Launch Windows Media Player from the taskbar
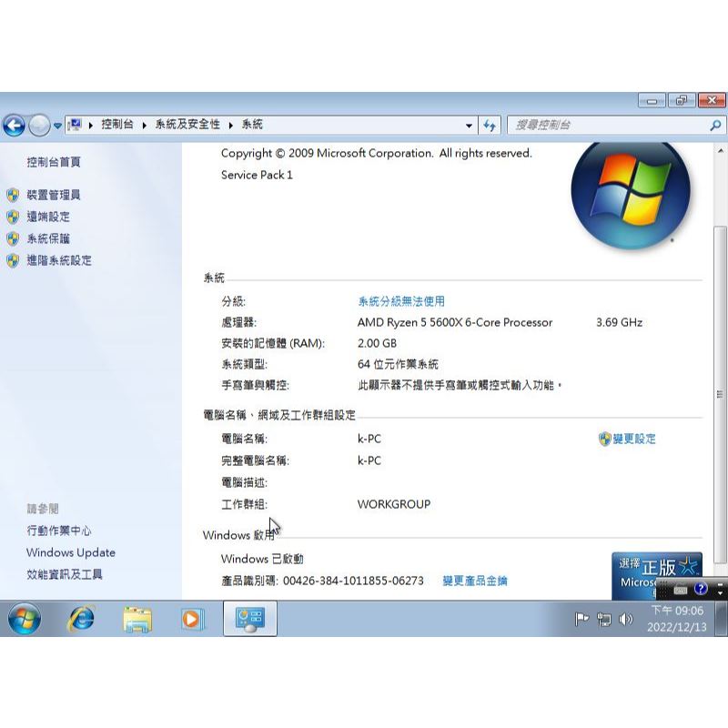This screenshot has height=728, width=728. 191,619
